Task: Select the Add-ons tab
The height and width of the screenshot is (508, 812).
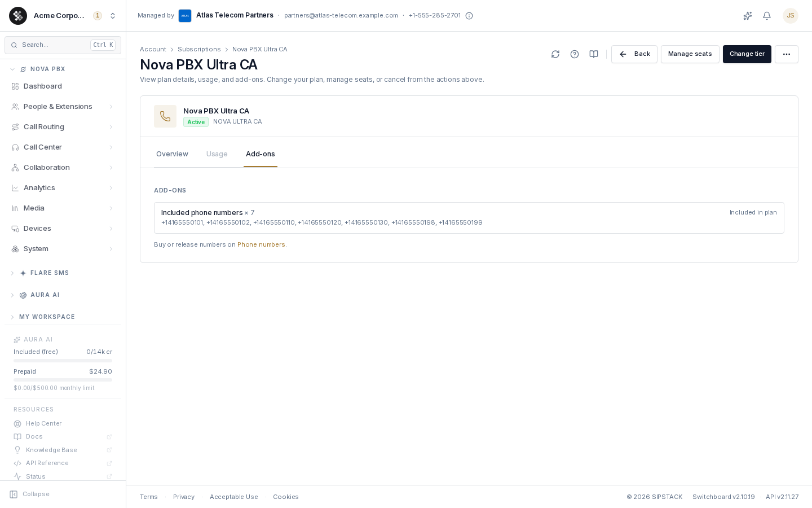Action: coord(261,154)
